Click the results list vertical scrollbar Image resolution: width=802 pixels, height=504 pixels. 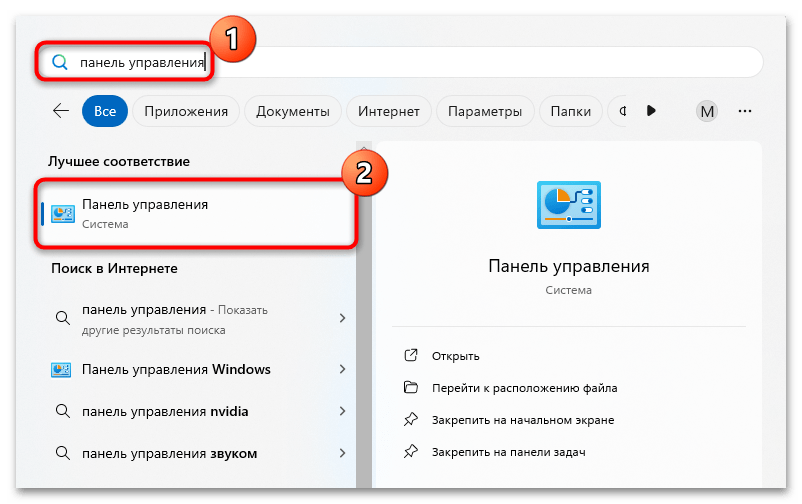tap(364, 315)
